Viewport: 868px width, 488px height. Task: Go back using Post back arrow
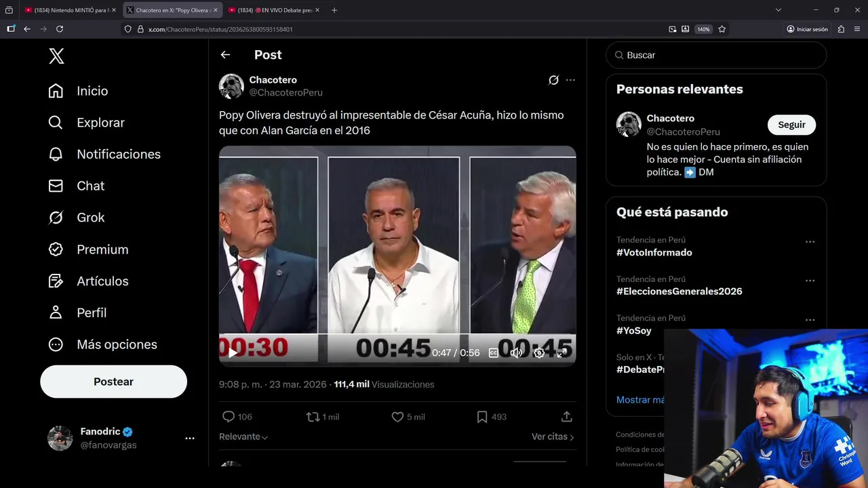(x=225, y=55)
